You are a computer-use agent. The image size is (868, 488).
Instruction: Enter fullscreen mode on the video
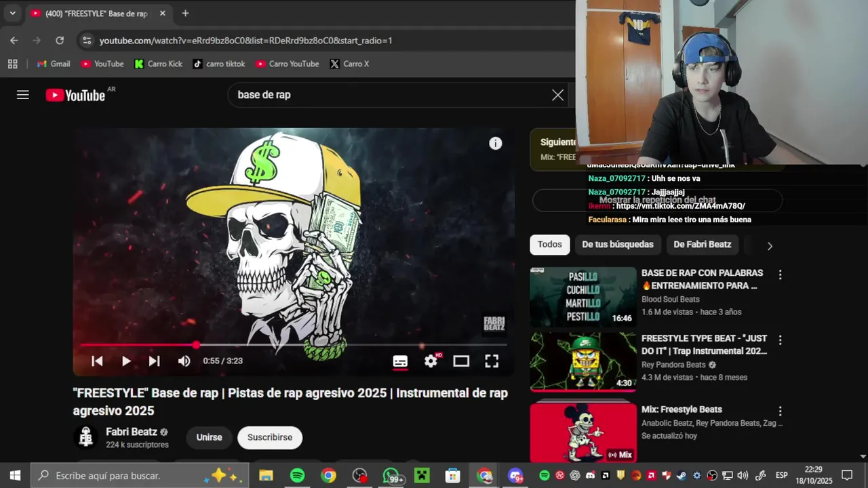(492, 361)
